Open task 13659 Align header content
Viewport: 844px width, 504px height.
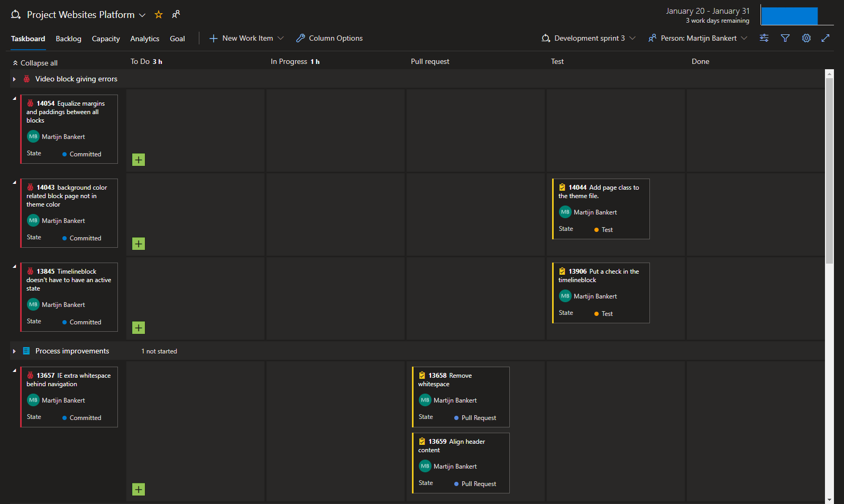pyautogui.click(x=452, y=445)
